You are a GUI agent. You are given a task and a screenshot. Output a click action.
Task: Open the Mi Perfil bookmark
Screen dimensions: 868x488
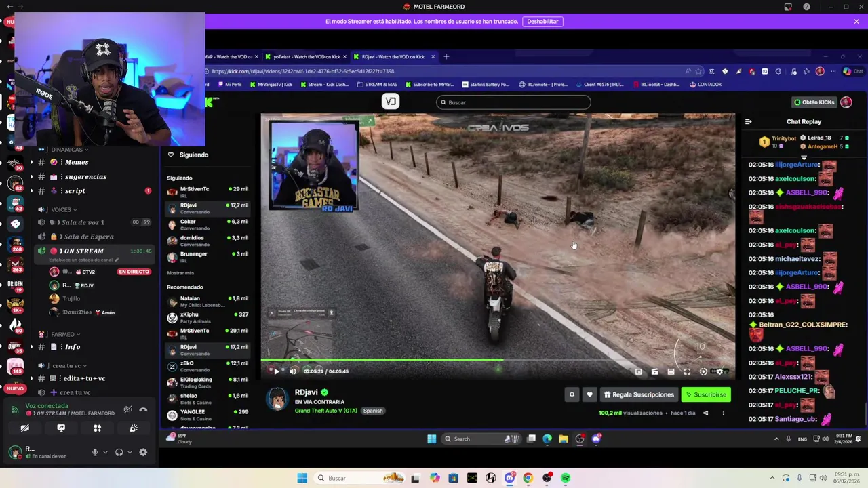pyautogui.click(x=230, y=85)
